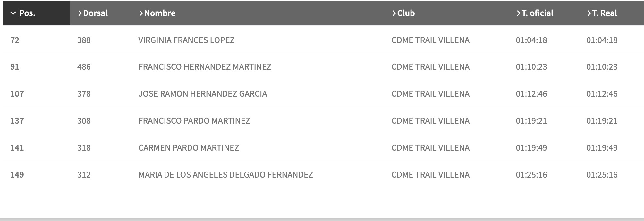Viewport: 644px width, 221px height.
Task: Click dorsal number 312
Action: pyautogui.click(x=84, y=175)
